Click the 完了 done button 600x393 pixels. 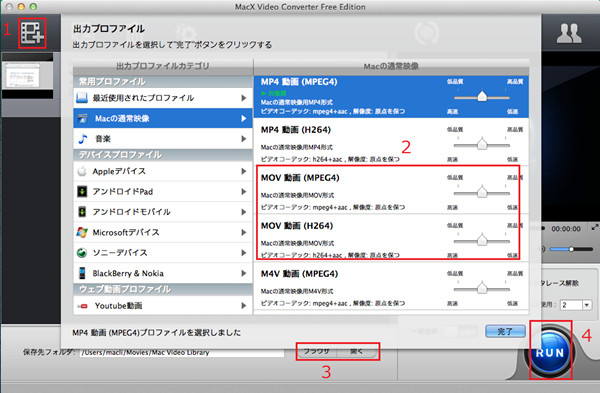(505, 331)
